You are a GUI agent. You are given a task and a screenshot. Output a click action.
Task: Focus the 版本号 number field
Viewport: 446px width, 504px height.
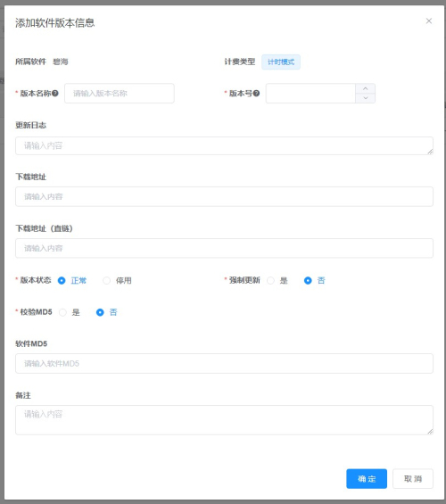310,94
